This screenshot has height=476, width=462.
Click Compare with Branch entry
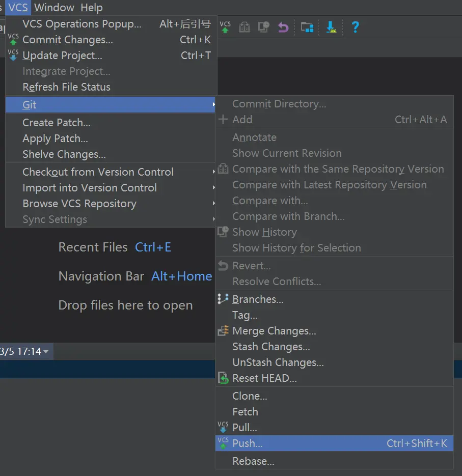pyautogui.click(x=334, y=216)
